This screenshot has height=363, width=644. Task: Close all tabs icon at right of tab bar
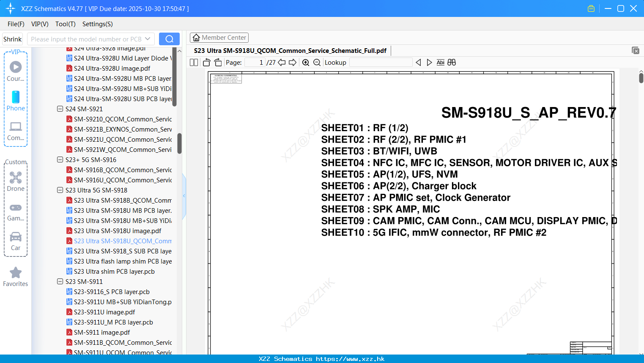636,50
